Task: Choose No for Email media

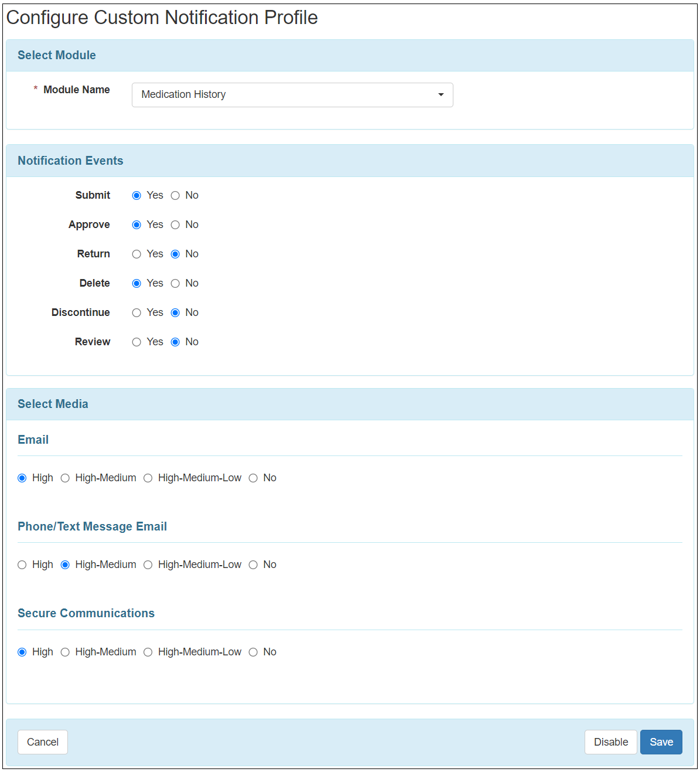Action: [x=253, y=478]
